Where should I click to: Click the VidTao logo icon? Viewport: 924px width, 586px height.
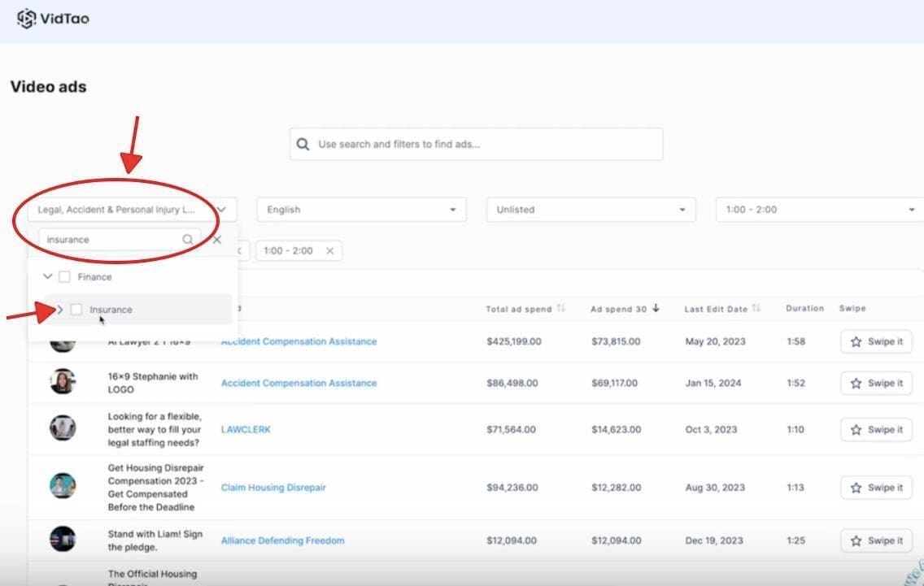pos(27,18)
